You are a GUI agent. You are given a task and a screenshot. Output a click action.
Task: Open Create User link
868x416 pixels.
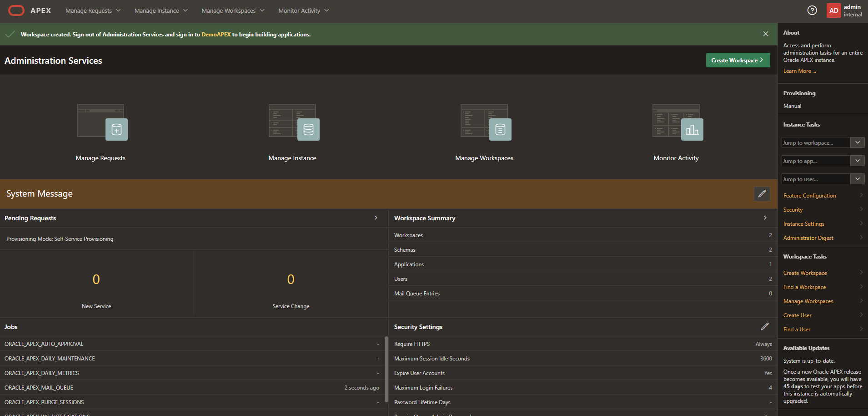pyautogui.click(x=797, y=315)
